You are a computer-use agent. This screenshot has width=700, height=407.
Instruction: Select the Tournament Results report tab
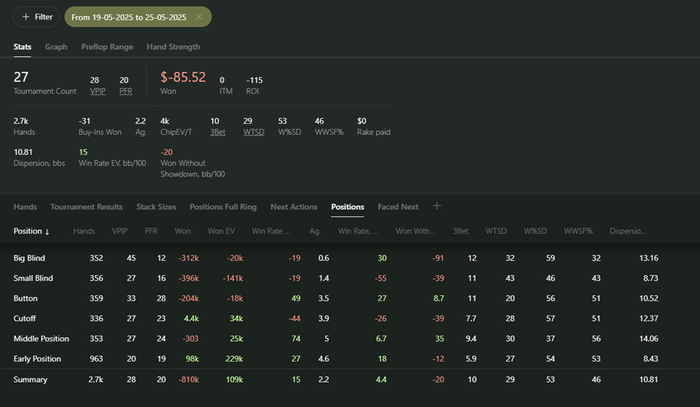coord(86,207)
